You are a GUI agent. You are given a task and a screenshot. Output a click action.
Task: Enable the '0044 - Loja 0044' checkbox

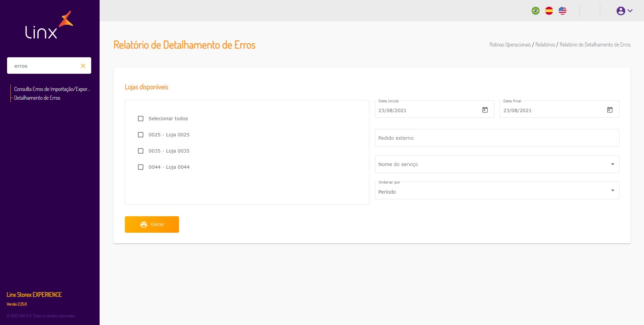tap(141, 167)
